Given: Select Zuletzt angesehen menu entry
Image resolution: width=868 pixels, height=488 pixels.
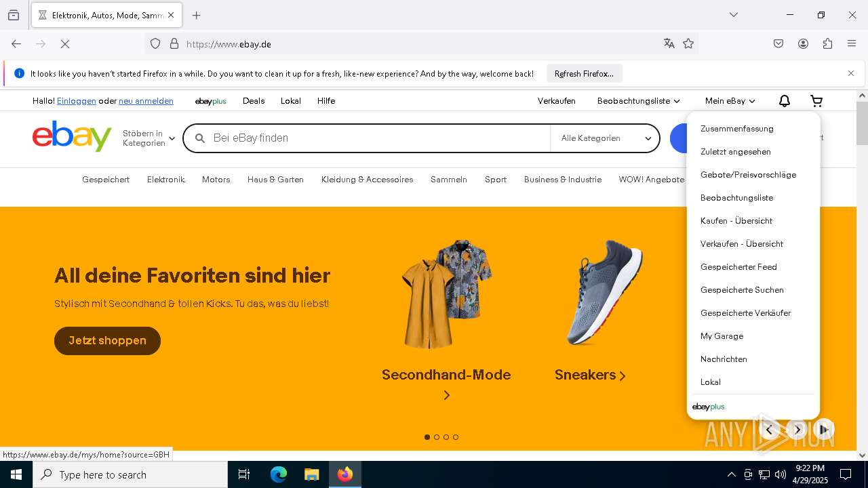Looking at the screenshot, I should pos(736,152).
